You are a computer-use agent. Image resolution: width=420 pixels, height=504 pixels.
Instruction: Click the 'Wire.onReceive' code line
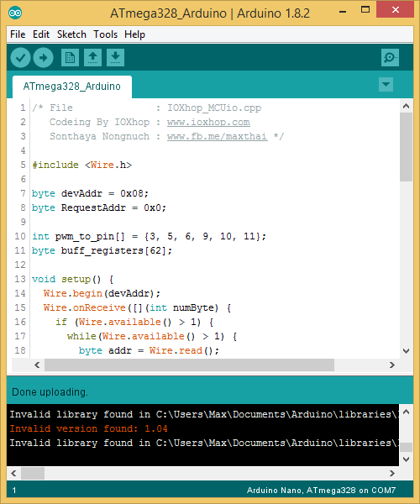point(137,307)
